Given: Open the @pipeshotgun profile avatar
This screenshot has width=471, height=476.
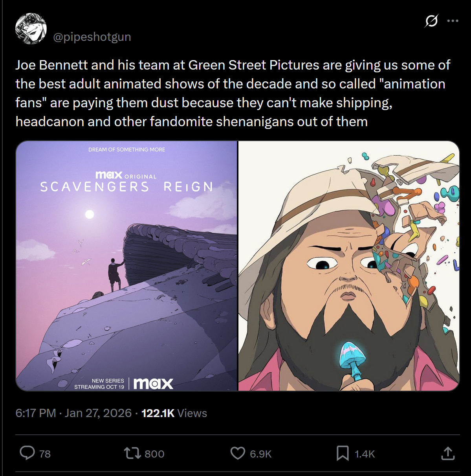Looking at the screenshot, I should coord(31,29).
